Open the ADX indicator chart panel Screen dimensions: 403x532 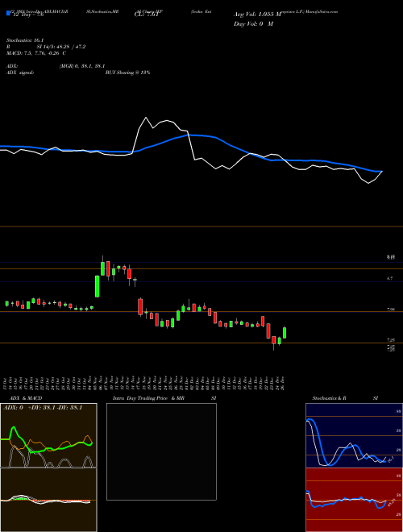[48, 435]
